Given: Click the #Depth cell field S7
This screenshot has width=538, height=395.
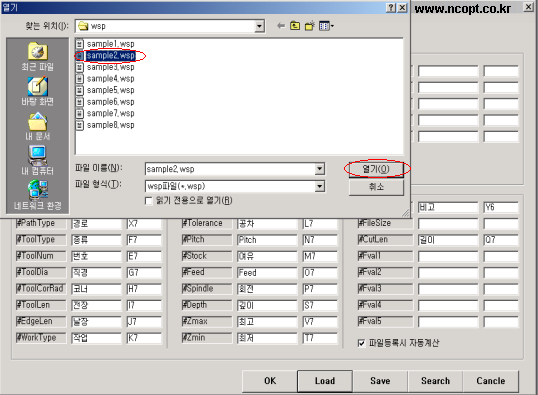Looking at the screenshot, I should (x=320, y=305).
